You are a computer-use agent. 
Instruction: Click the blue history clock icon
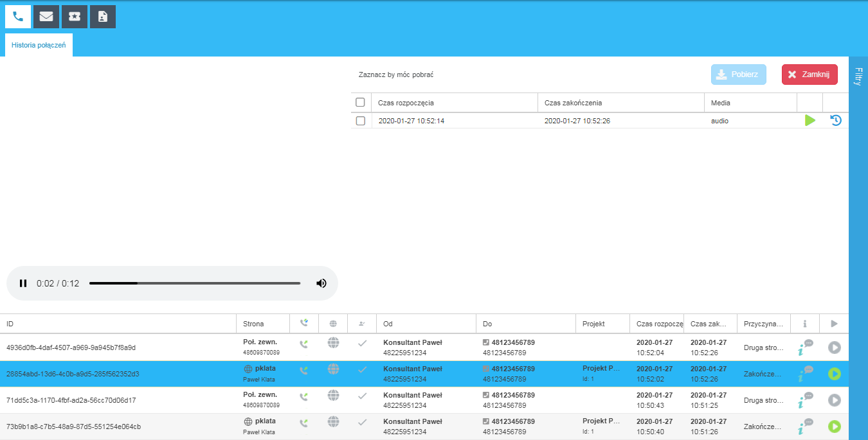click(x=836, y=120)
